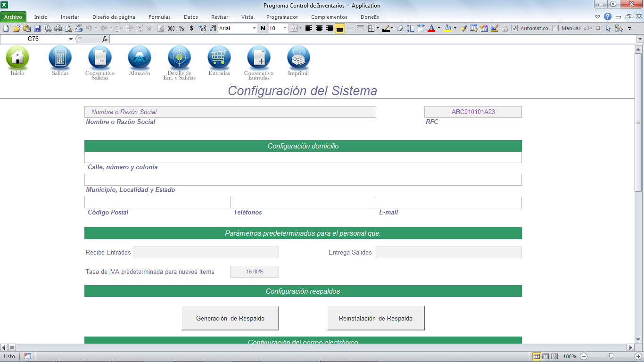Click the Consecutivo Salidas icon
The width and height of the screenshot is (644, 362).
(100, 58)
